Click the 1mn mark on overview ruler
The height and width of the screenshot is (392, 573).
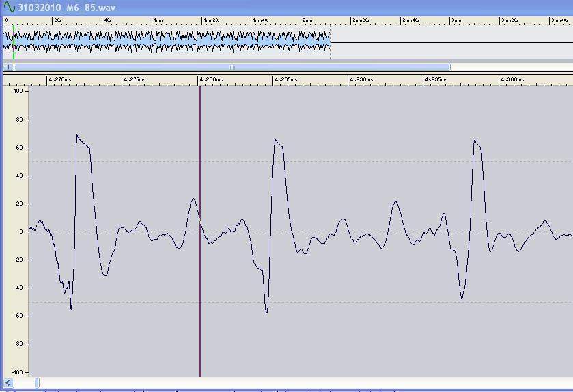[x=157, y=20]
